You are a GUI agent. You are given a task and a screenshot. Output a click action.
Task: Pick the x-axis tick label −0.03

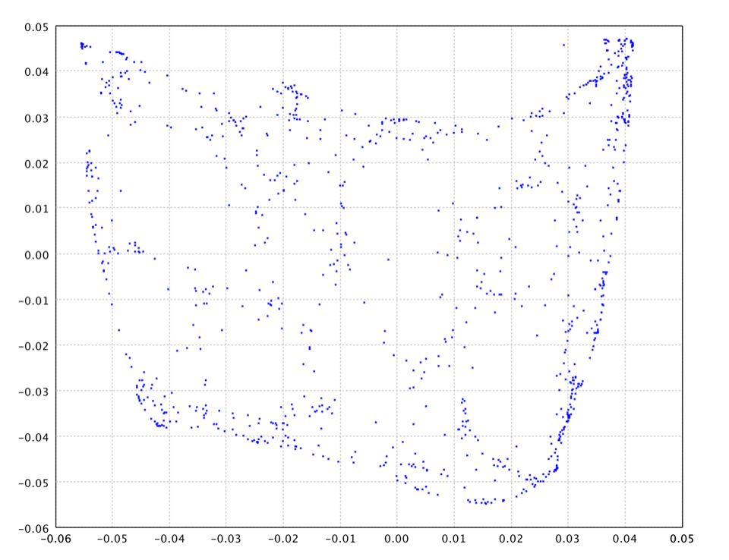(x=226, y=539)
